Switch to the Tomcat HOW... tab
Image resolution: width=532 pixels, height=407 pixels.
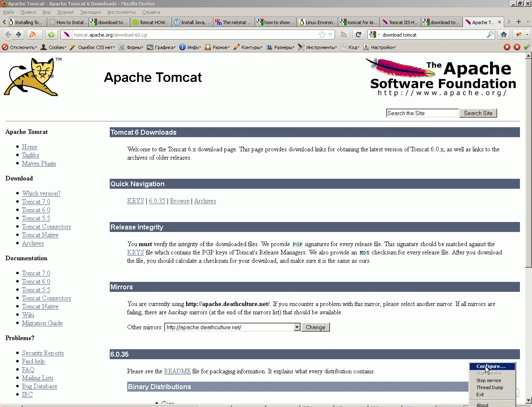coord(150,22)
